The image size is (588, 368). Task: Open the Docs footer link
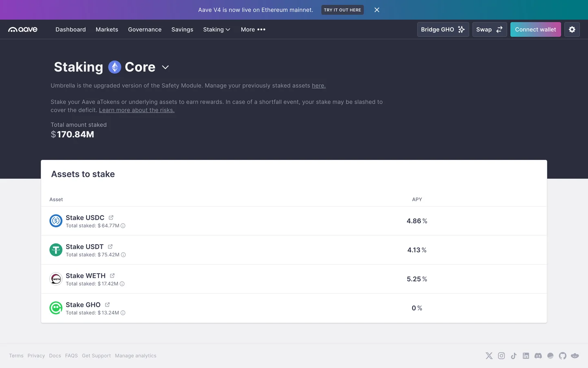(x=55, y=356)
